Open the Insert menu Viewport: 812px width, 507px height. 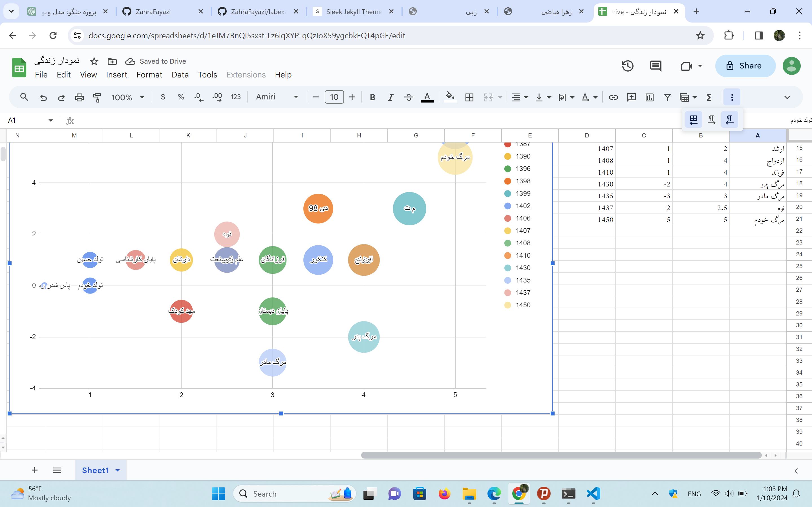click(116, 74)
